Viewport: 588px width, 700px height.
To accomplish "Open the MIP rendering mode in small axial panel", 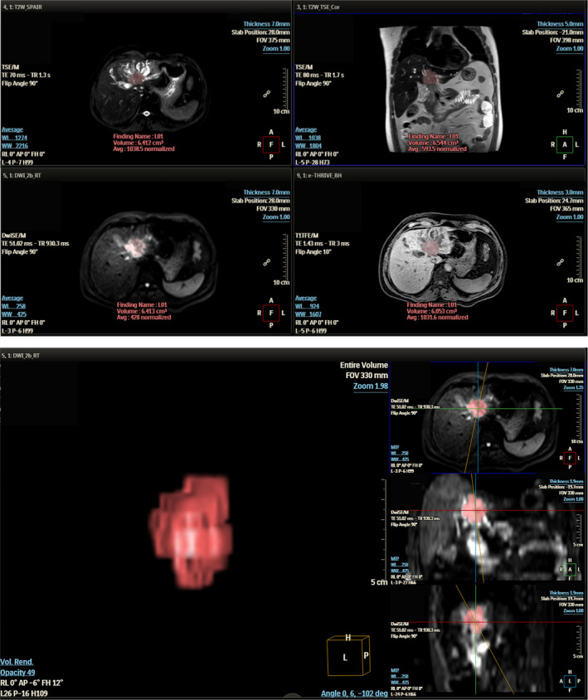I will click(x=395, y=447).
